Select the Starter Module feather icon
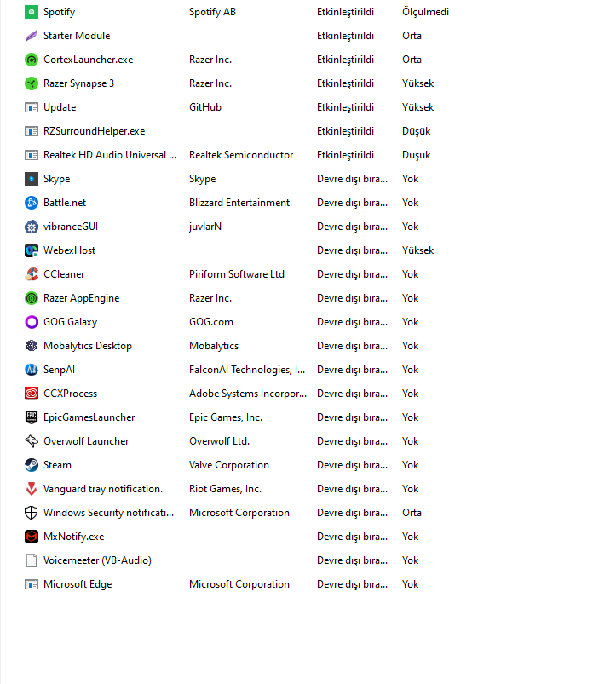Image resolution: width=616 pixels, height=684 pixels. (32, 36)
